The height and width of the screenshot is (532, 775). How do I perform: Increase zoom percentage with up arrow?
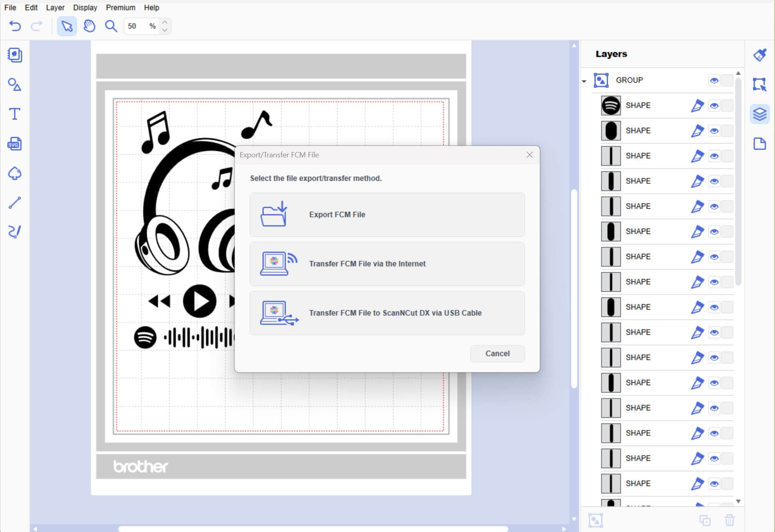click(x=165, y=22)
